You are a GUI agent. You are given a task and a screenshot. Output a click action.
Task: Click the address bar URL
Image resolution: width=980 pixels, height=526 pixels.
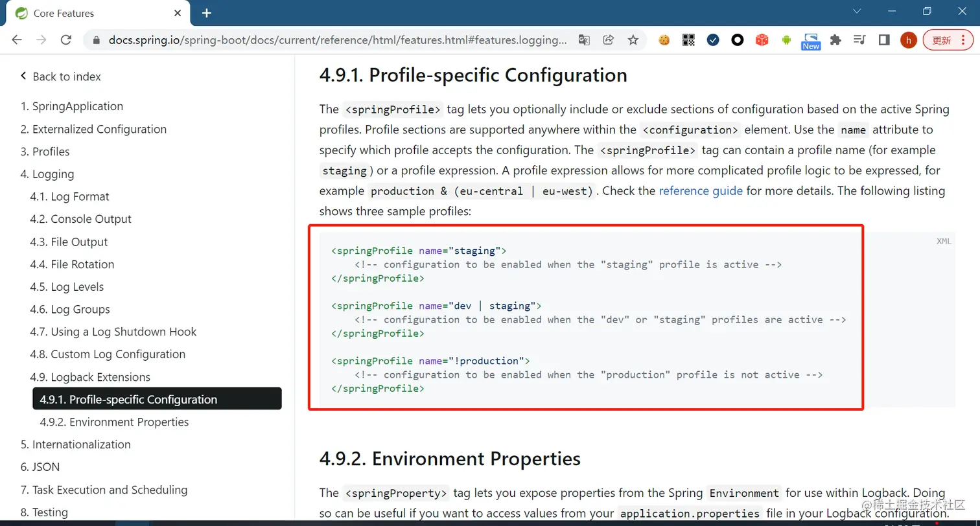[338, 40]
